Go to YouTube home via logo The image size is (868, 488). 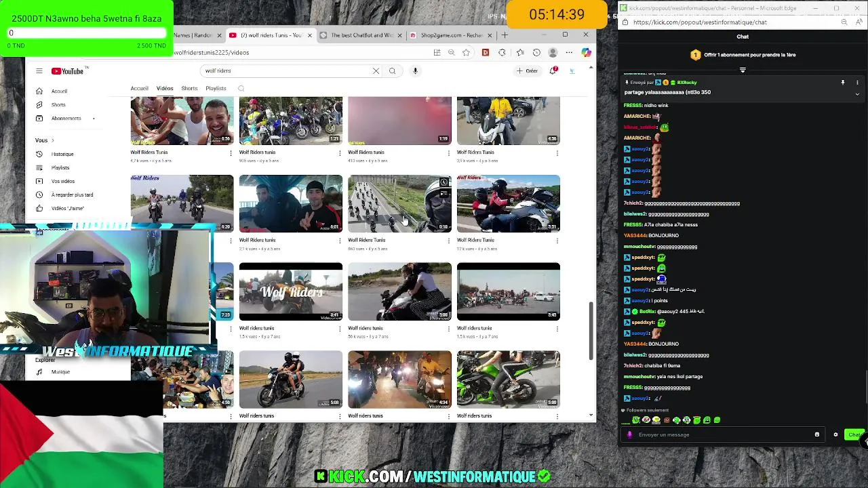68,71
